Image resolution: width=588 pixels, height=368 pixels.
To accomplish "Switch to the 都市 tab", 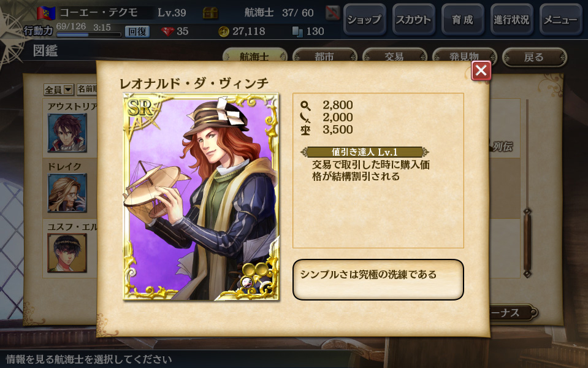I will (x=324, y=56).
